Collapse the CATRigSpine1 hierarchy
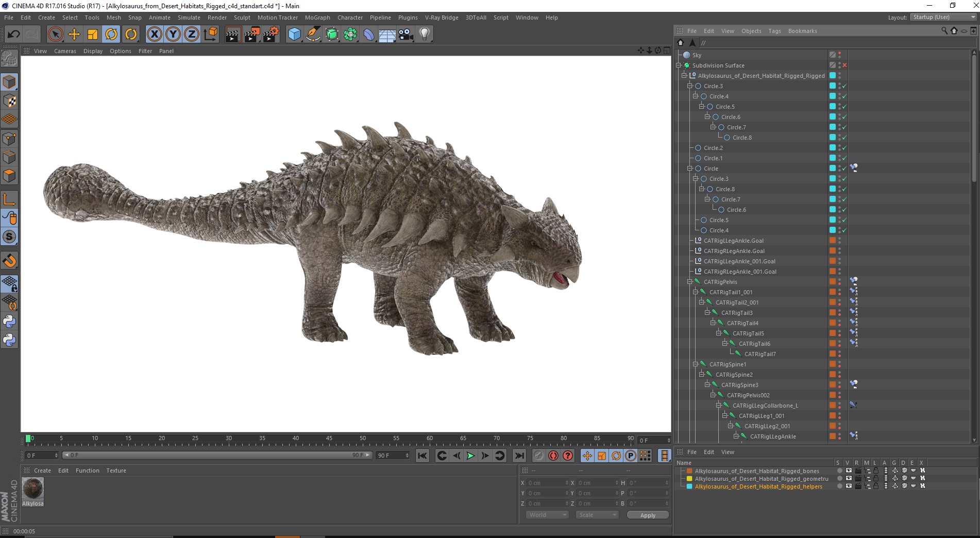The height and width of the screenshot is (538, 980). point(696,364)
